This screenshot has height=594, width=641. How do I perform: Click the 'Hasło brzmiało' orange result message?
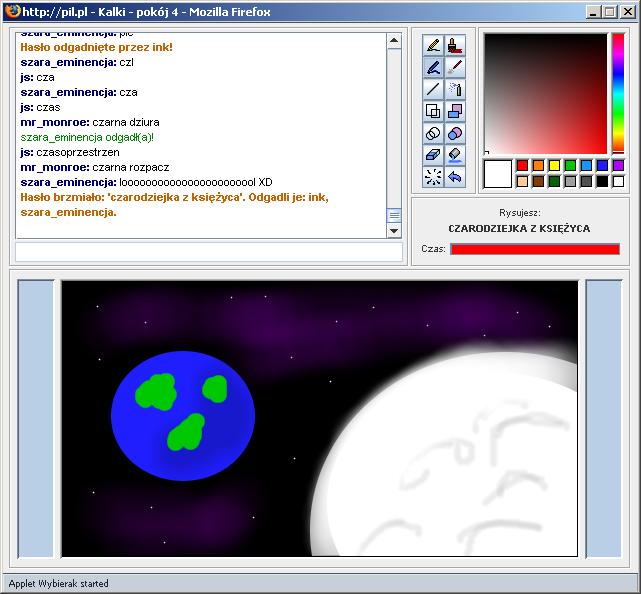click(x=175, y=205)
